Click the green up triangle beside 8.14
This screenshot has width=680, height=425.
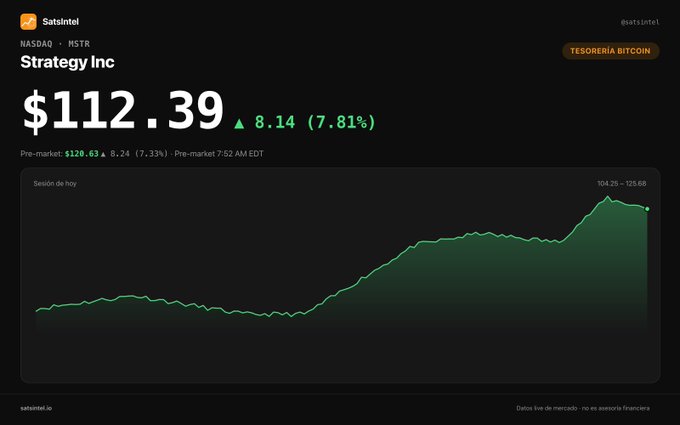click(239, 124)
